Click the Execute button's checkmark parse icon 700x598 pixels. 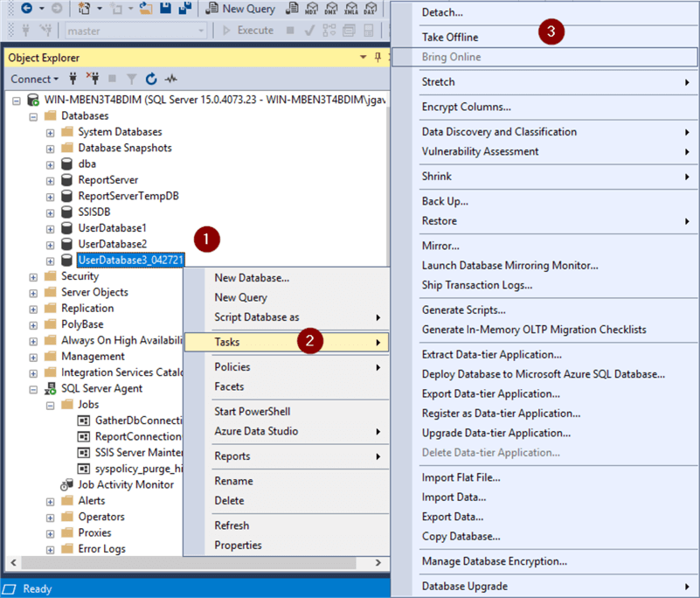(x=307, y=31)
